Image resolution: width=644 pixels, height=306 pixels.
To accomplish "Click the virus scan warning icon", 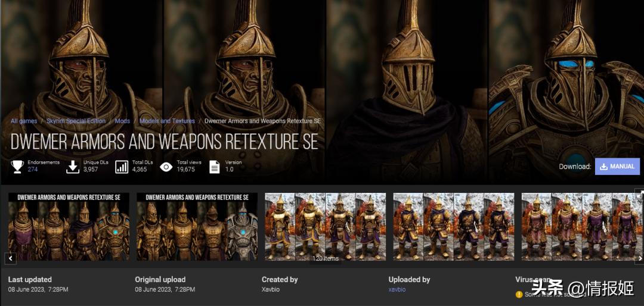I will 519,294.
